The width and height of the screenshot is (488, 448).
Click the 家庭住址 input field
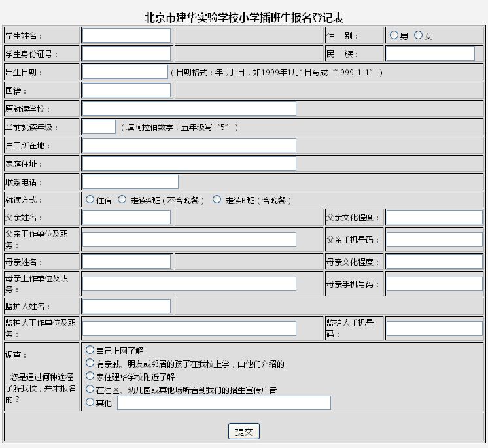pos(189,164)
